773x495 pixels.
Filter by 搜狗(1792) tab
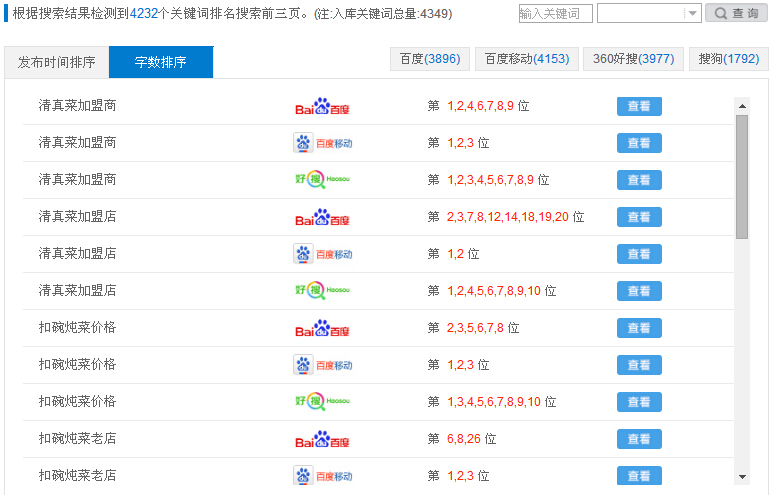(729, 59)
